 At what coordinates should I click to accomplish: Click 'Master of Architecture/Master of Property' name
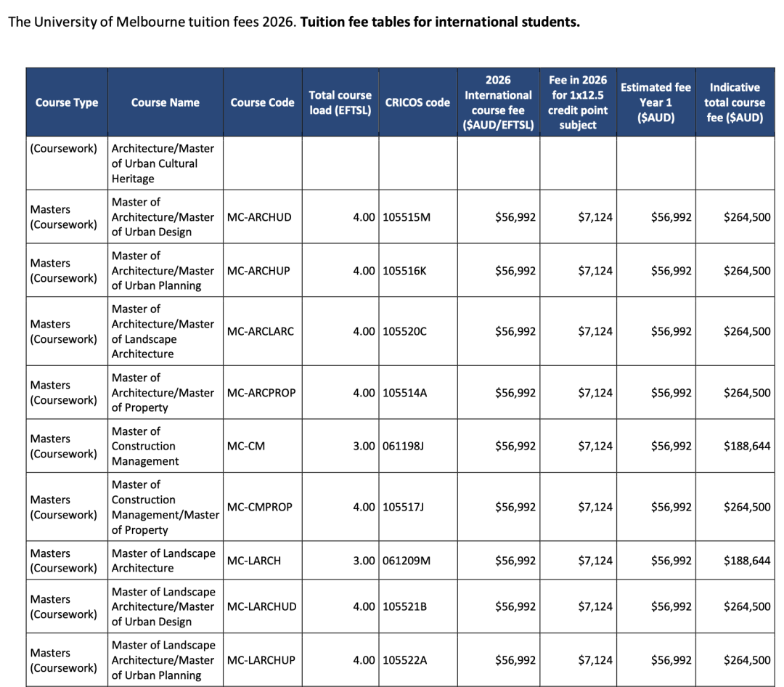click(x=163, y=393)
